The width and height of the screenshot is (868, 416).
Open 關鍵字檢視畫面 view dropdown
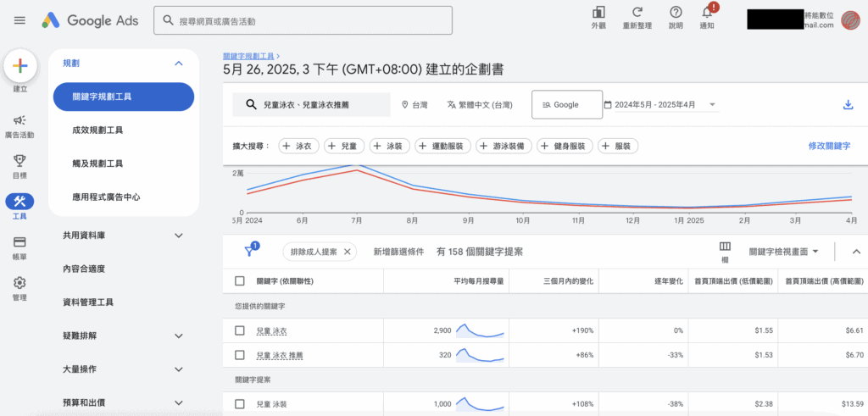point(783,252)
